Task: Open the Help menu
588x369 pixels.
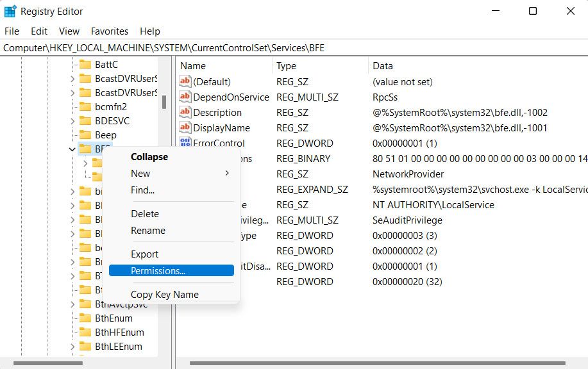Action: (150, 31)
